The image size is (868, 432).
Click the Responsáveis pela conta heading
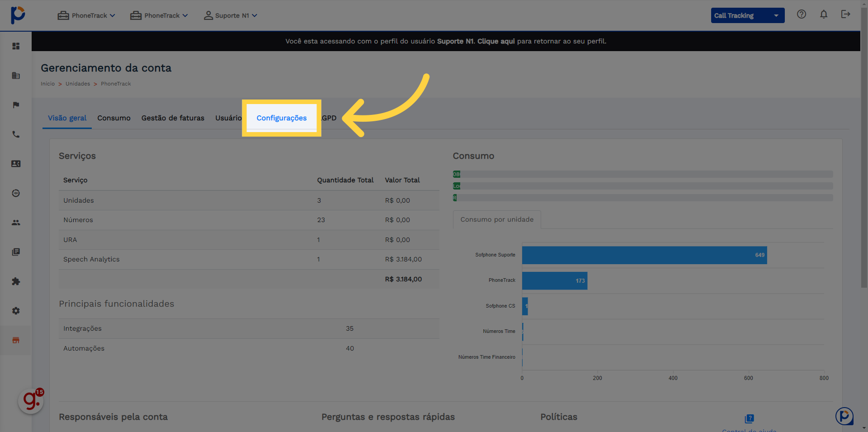pyautogui.click(x=113, y=417)
